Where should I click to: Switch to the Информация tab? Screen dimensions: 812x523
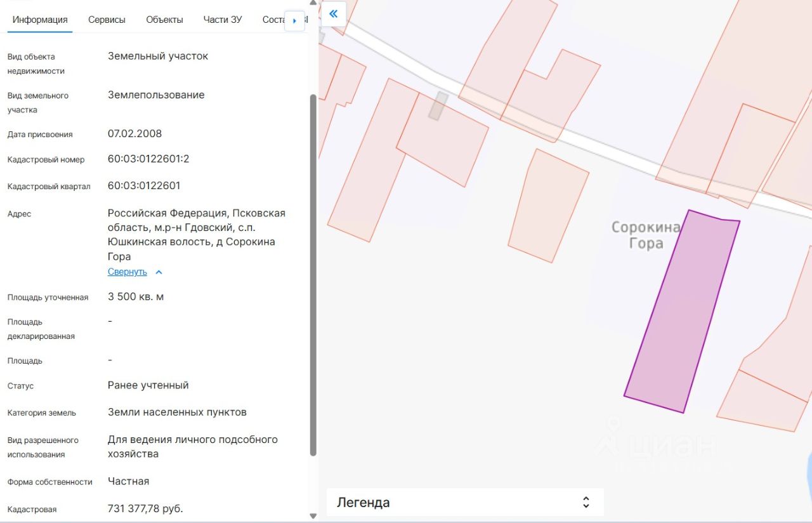[x=40, y=20]
